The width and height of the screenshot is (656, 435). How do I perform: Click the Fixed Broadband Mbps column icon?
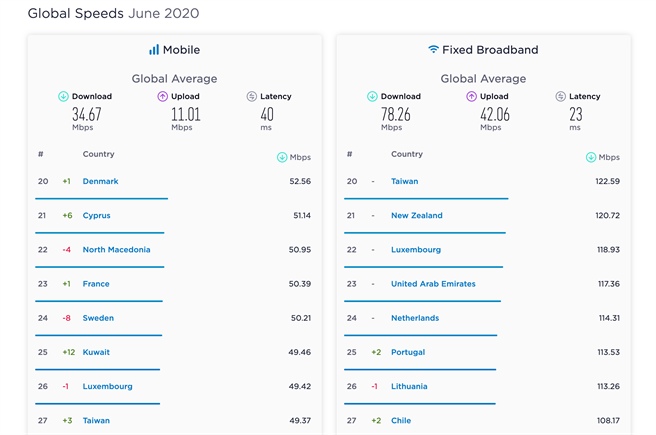[x=591, y=157]
